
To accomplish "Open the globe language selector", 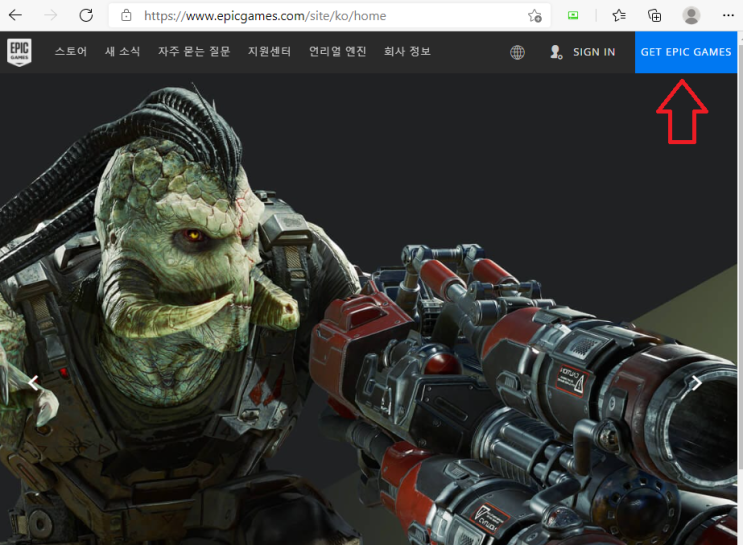I will tap(517, 52).
